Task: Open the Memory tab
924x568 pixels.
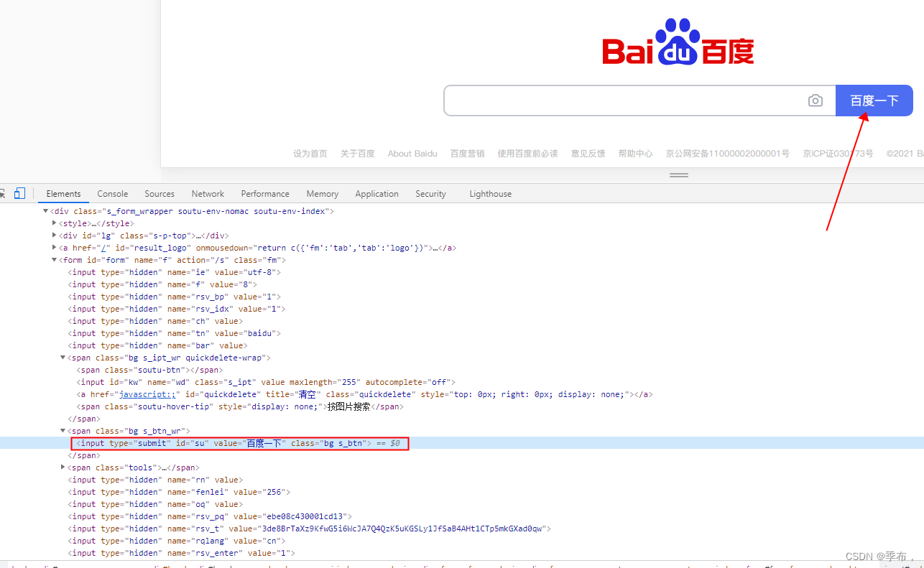Action: click(322, 194)
